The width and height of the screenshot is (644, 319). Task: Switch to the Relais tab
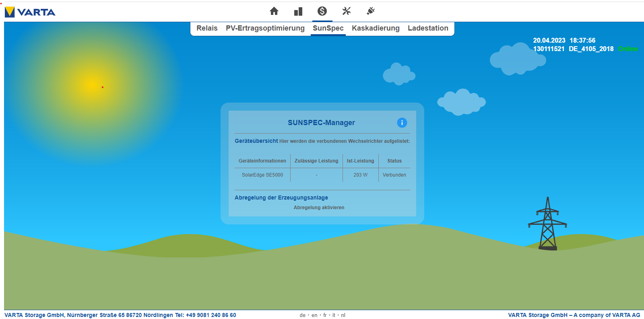coord(207,28)
